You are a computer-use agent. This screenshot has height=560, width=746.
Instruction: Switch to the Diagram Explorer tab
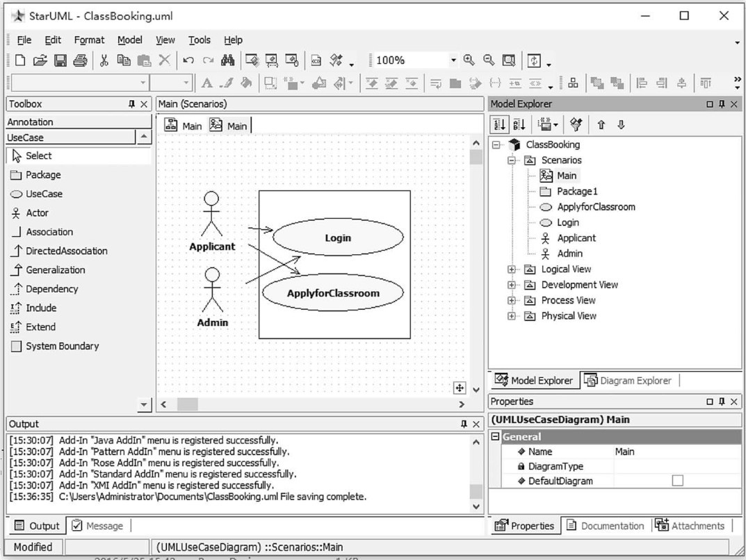[628, 380]
